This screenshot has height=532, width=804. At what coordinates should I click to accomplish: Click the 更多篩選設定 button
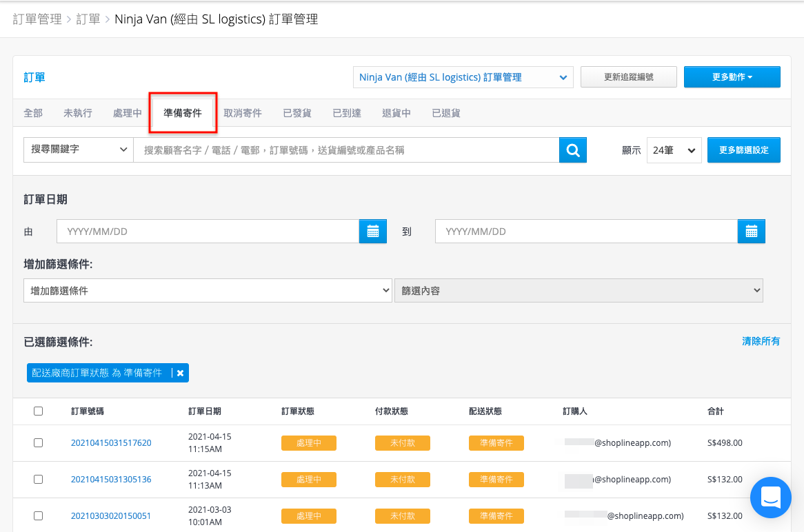744,150
